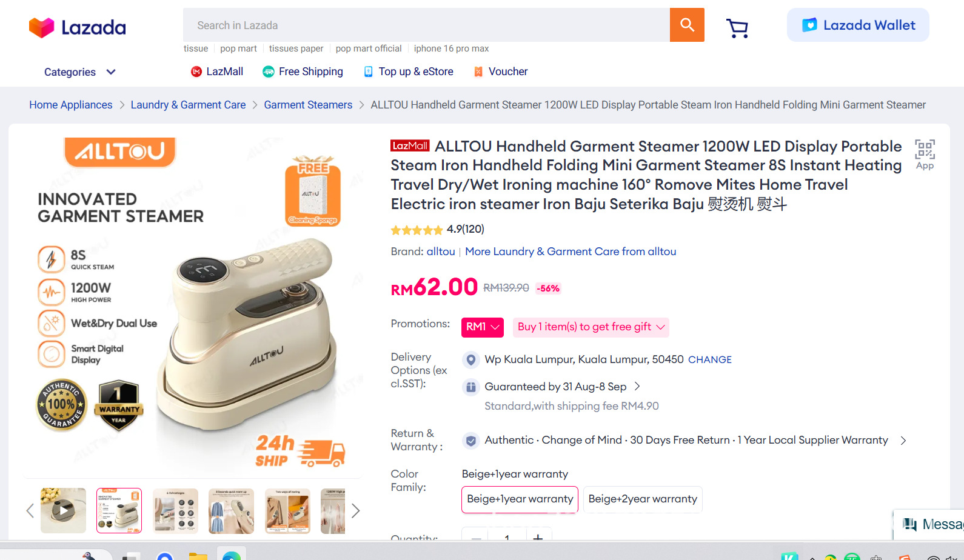
Task: Click the next thumbnail arrow in gallery
Action: (x=356, y=511)
